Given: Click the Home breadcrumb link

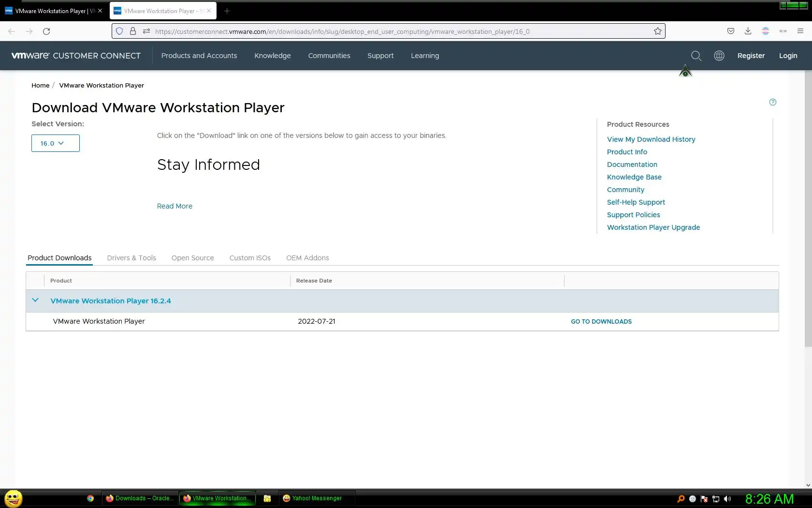Looking at the screenshot, I should [41, 85].
